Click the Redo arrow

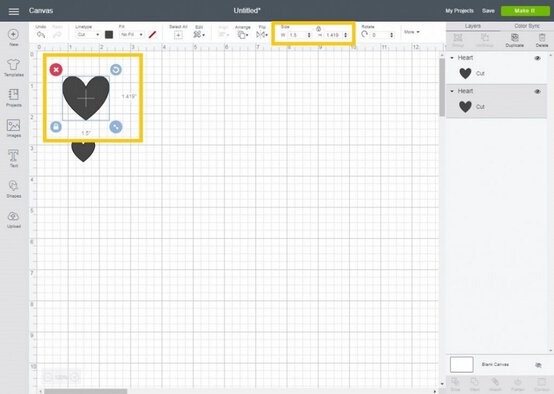coord(57,35)
